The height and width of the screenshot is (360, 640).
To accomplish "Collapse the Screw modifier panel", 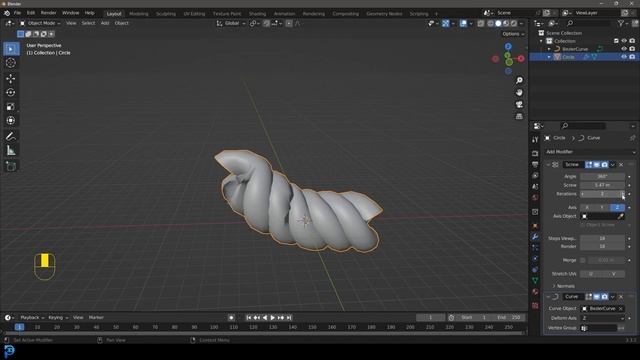I will [548, 164].
